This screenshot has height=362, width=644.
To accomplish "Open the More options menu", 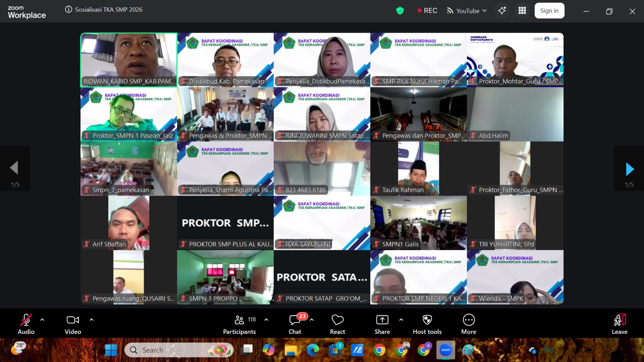I will pos(469,324).
